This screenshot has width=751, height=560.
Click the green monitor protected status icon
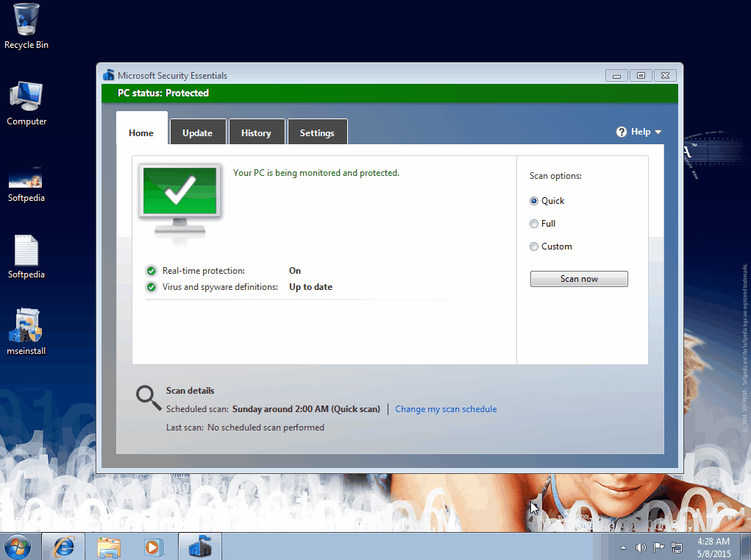coord(180,194)
